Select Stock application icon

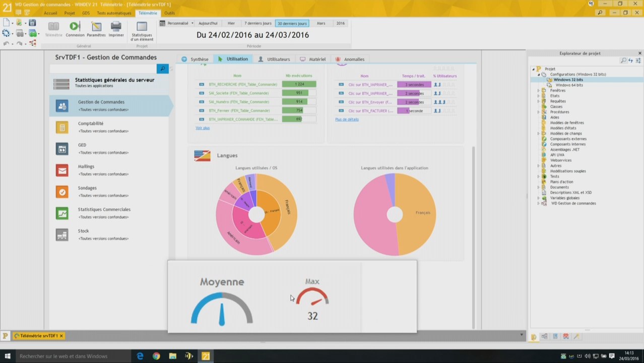point(62,235)
